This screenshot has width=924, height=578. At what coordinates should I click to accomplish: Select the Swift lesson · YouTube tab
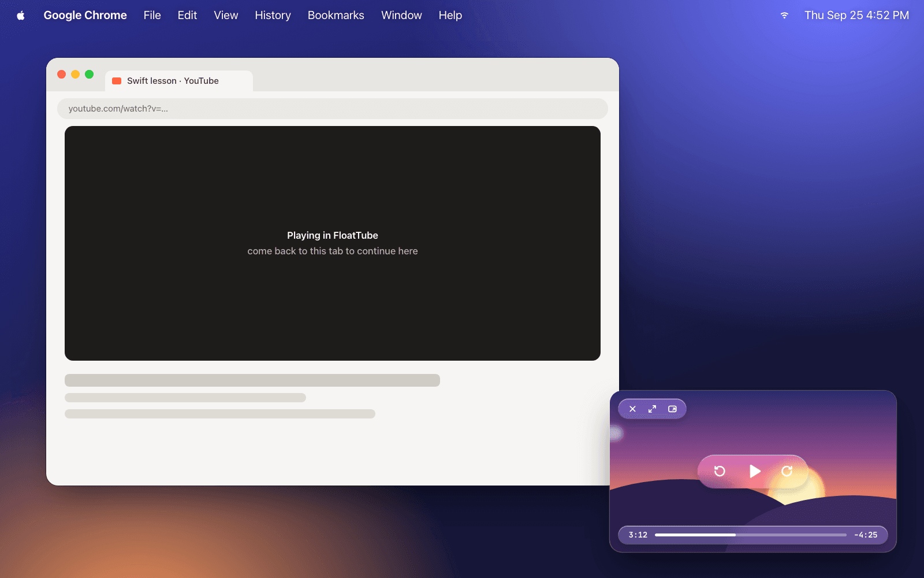point(179,81)
